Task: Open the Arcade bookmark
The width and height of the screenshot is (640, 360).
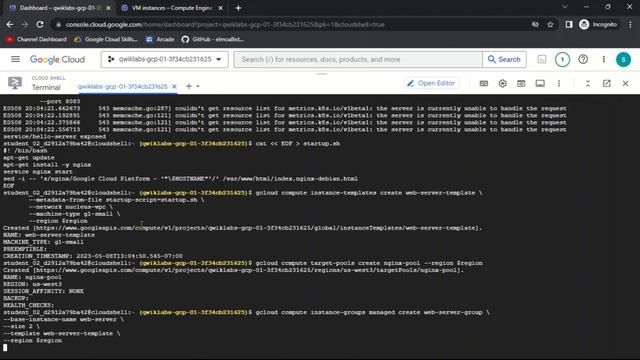Action: pyautogui.click(x=160, y=39)
